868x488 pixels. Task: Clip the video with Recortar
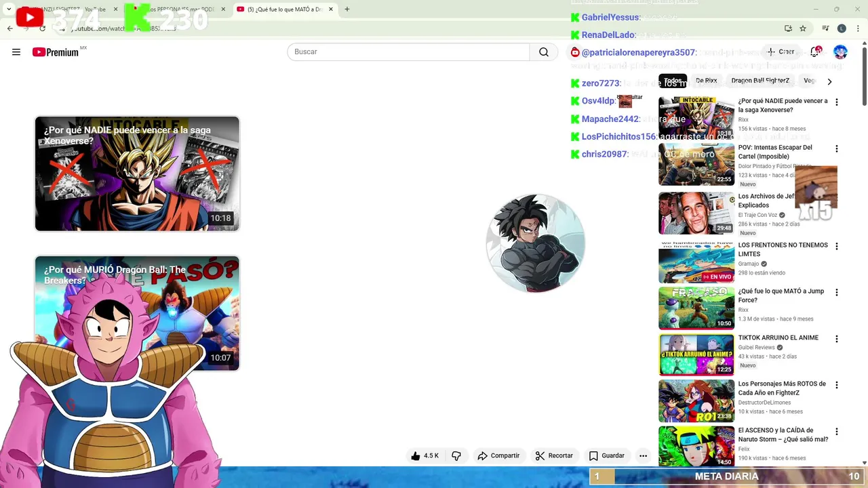pyautogui.click(x=554, y=456)
